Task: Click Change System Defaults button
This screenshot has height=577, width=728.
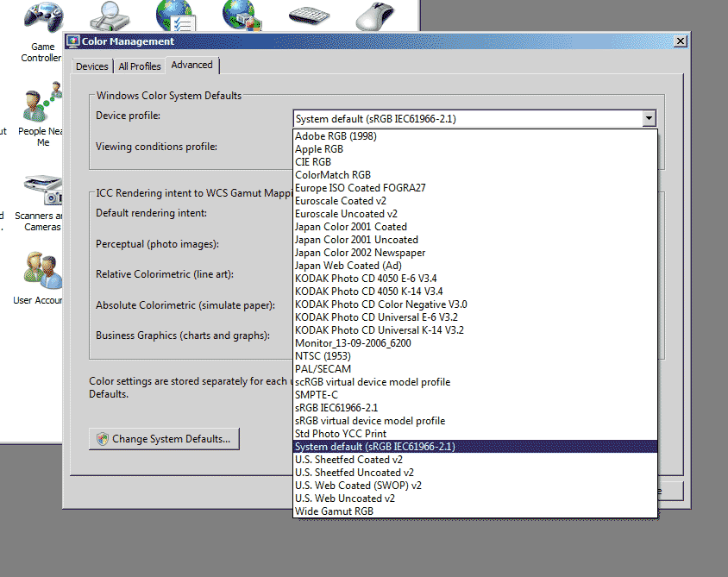Action: coord(165,439)
